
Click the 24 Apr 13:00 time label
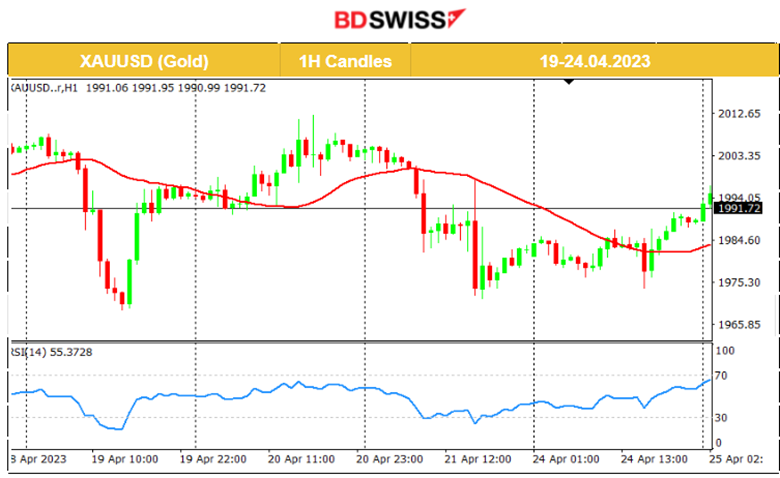pyautogui.click(x=654, y=459)
